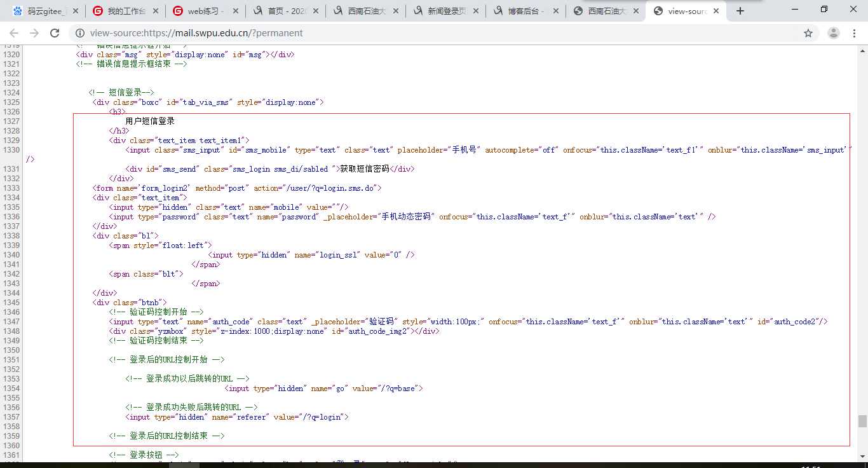Click the "referer" name value
Screen dimensions: 868x468
pyautogui.click(x=250, y=417)
